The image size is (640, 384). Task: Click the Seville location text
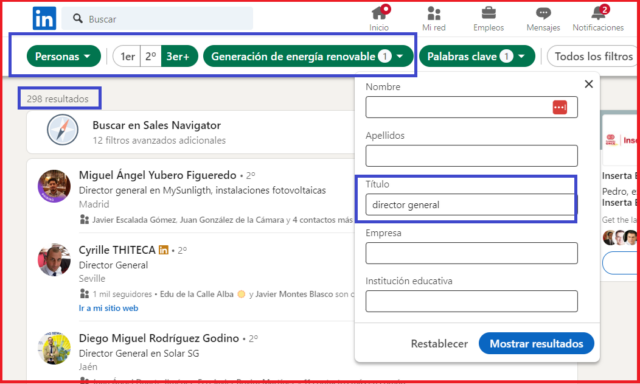(92, 279)
